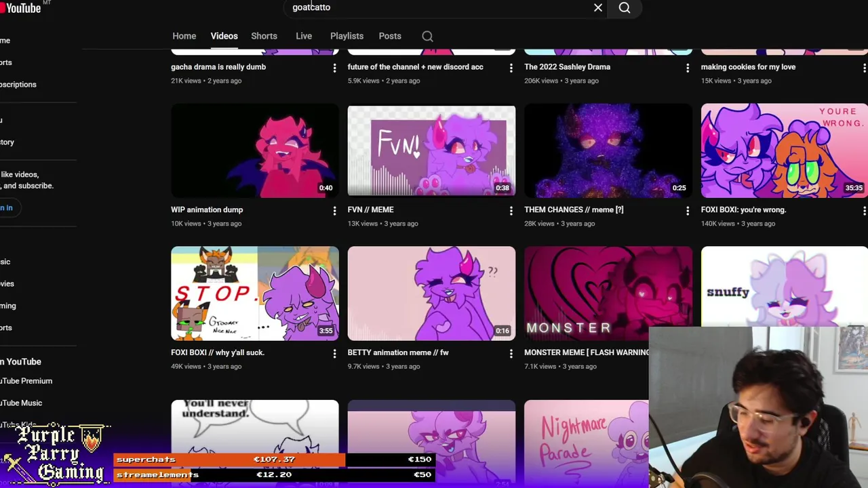The image size is (868, 488).
Task: Open options menu for future of the channel video
Action: (x=511, y=68)
